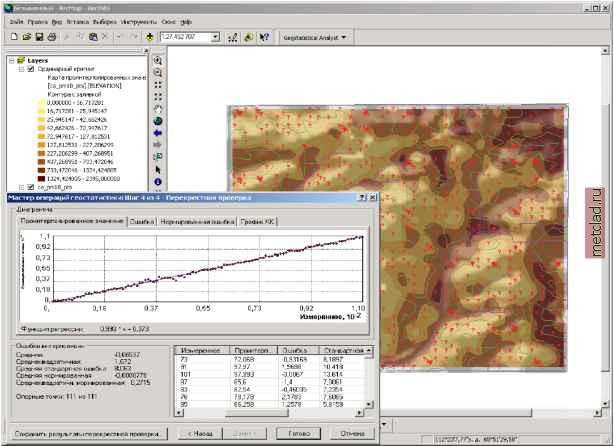Toggle the ca_pm10_pts layer checkbox
The width and height of the screenshot is (614, 446).
(29, 187)
